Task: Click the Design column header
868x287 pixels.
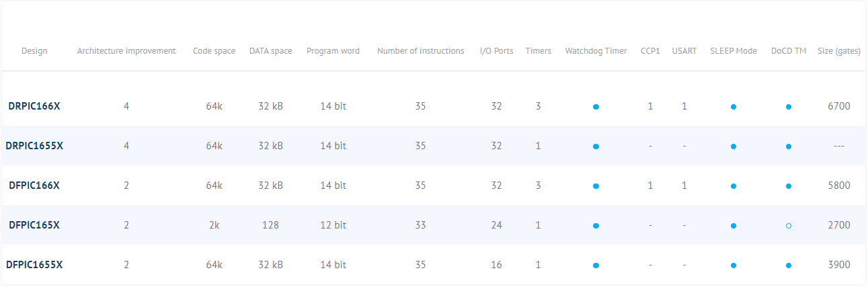Action: pyautogui.click(x=34, y=51)
